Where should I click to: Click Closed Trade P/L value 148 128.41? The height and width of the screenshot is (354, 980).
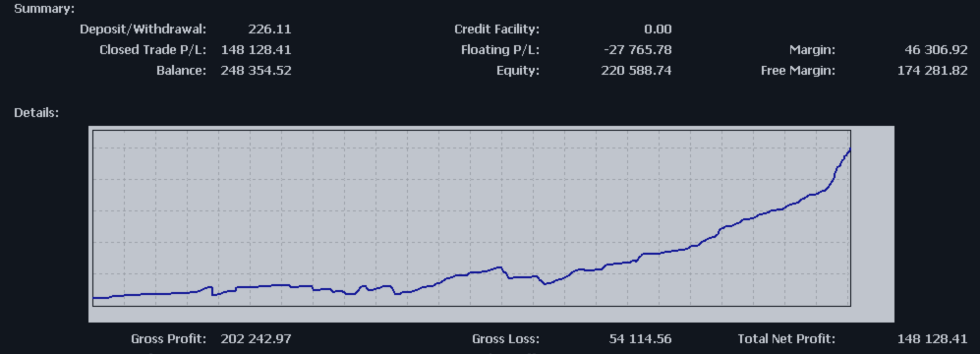257,50
